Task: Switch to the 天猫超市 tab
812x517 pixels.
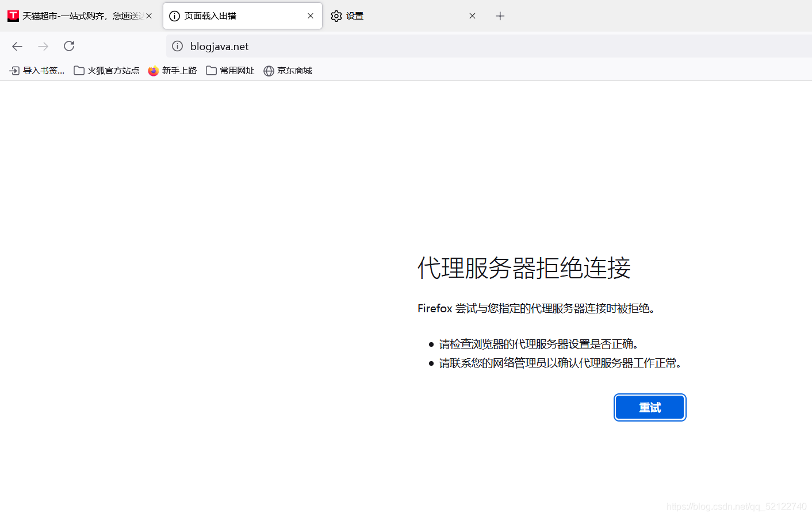Action: click(81, 16)
